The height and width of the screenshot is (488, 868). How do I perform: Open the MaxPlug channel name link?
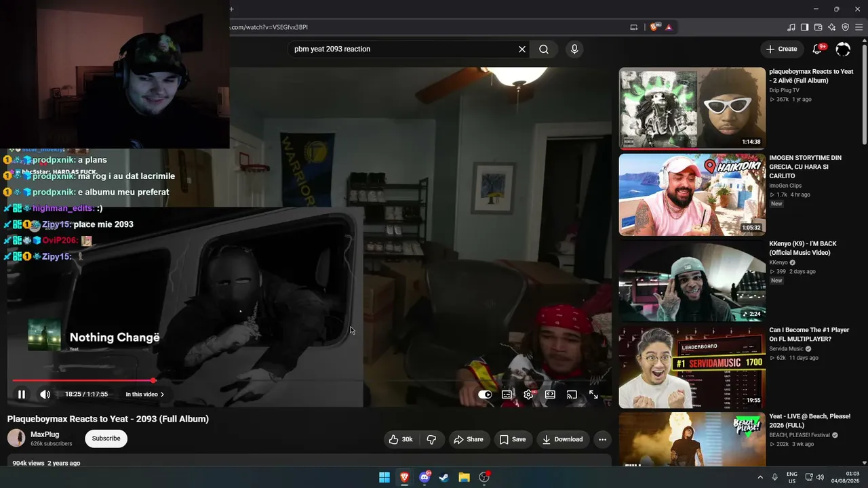pos(45,434)
